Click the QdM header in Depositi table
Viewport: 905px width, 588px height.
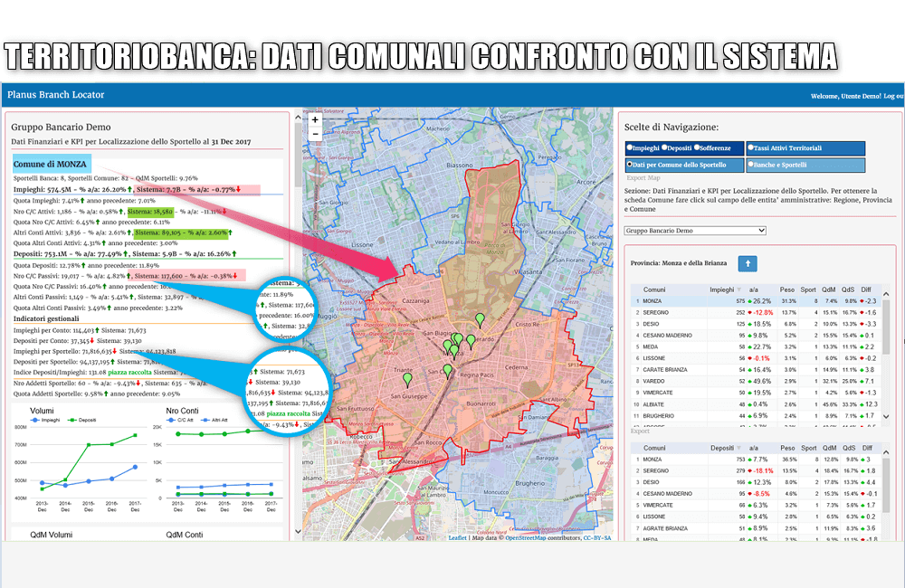pos(829,448)
